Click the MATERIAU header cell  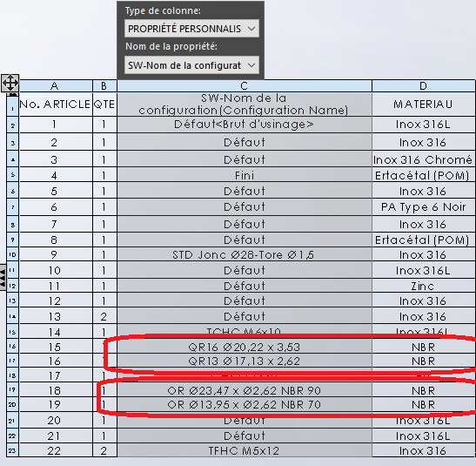(x=424, y=105)
